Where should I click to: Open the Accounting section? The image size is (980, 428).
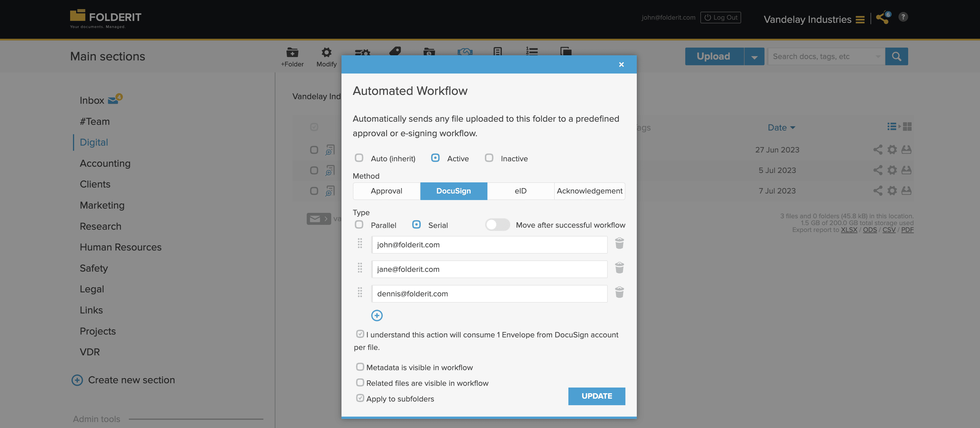coord(105,163)
